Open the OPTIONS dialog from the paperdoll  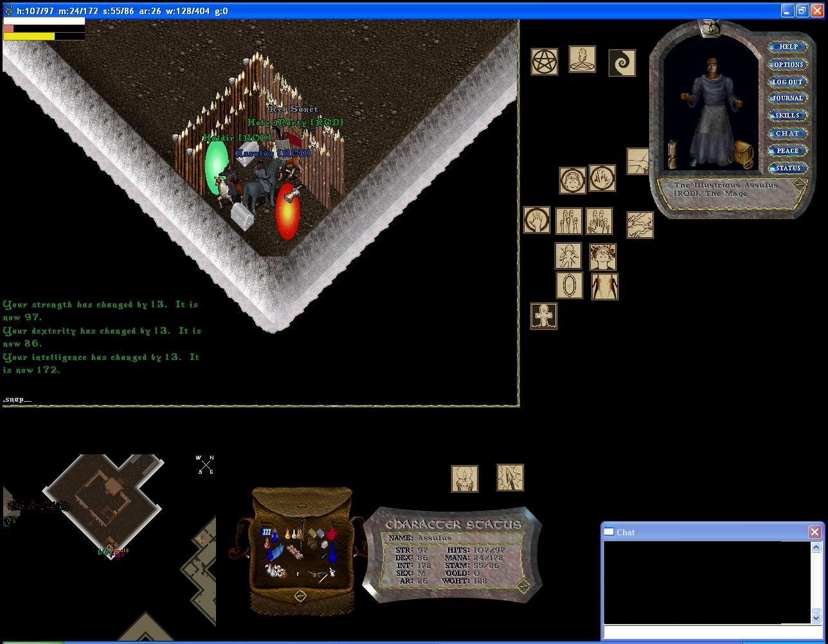(x=788, y=64)
